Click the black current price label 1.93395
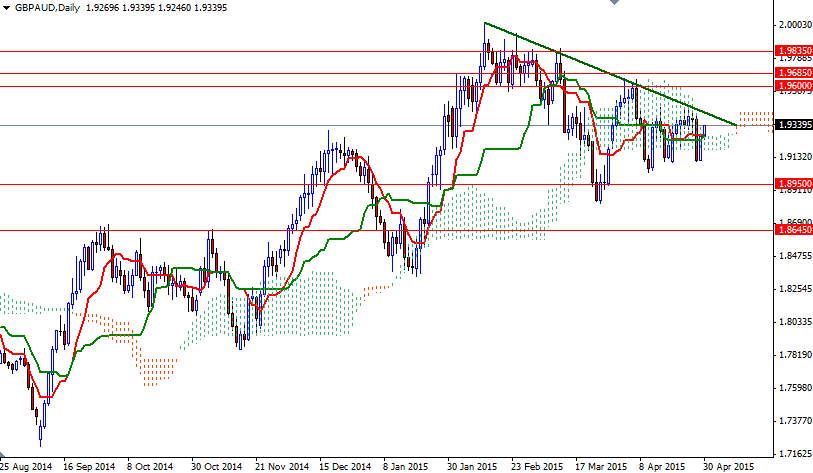813x473 pixels. [793, 125]
